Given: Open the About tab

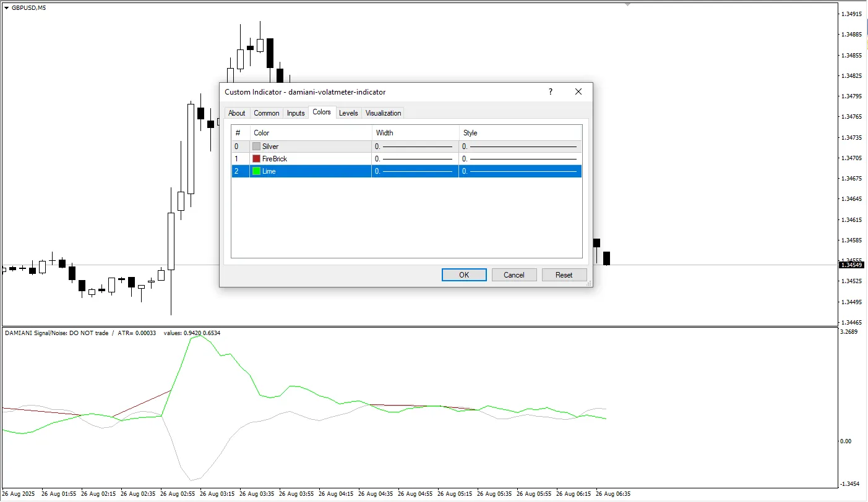Looking at the screenshot, I should click(236, 113).
